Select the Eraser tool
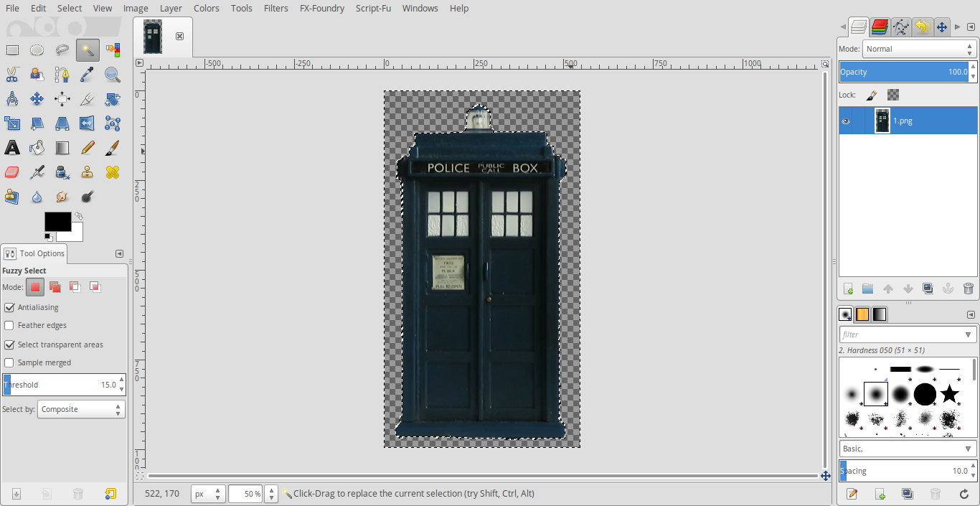The image size is (980, 506). pos(12,172)
